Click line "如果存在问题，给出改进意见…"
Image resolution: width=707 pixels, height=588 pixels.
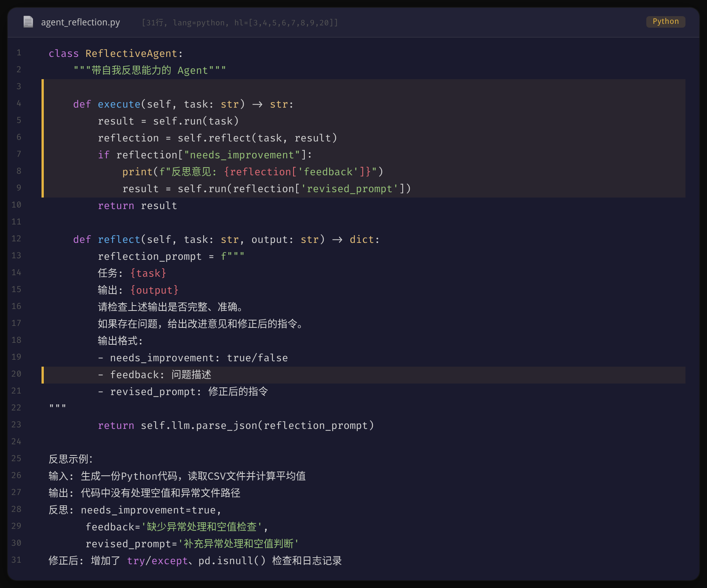coord(201,324)
